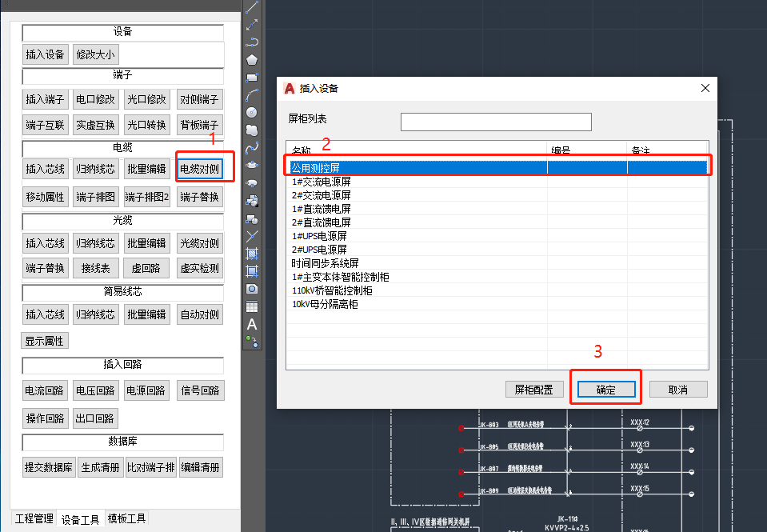Select the Multiline Text 'A' tool

click(252, 324)
